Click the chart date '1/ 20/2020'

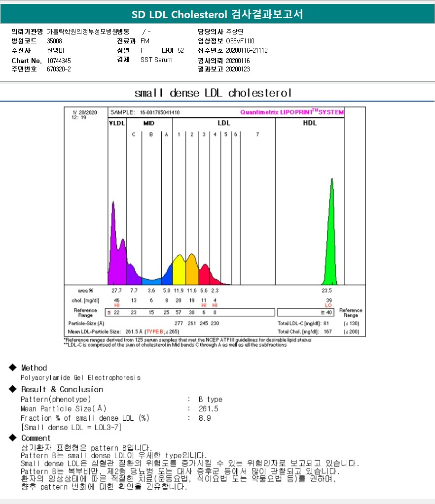coord(85,112)
